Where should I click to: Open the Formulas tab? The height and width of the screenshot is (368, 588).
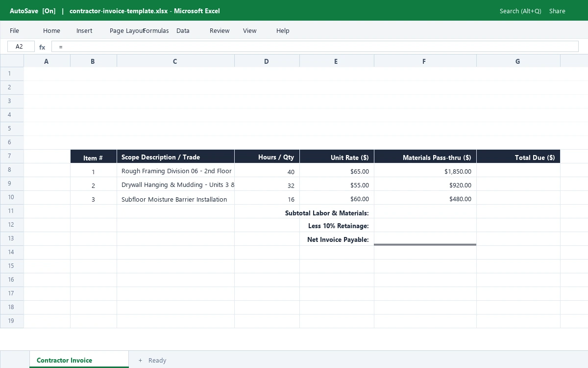pyautogui.click(x=156, y=30)
